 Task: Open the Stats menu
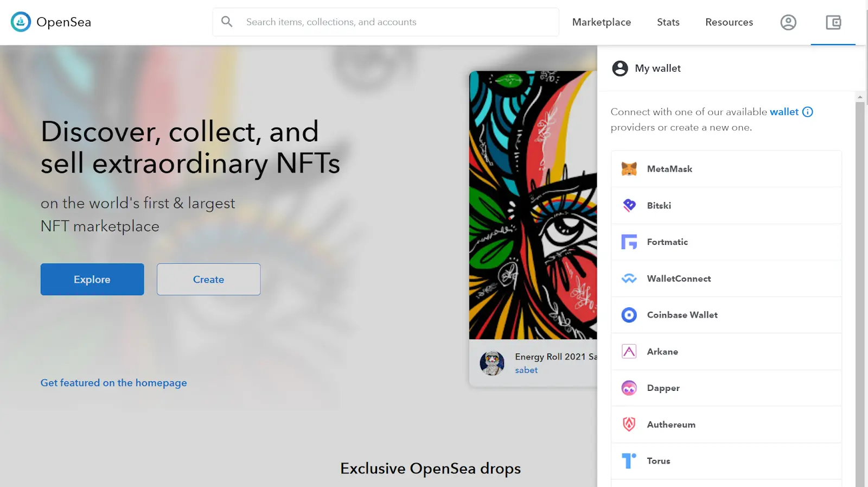668,22
